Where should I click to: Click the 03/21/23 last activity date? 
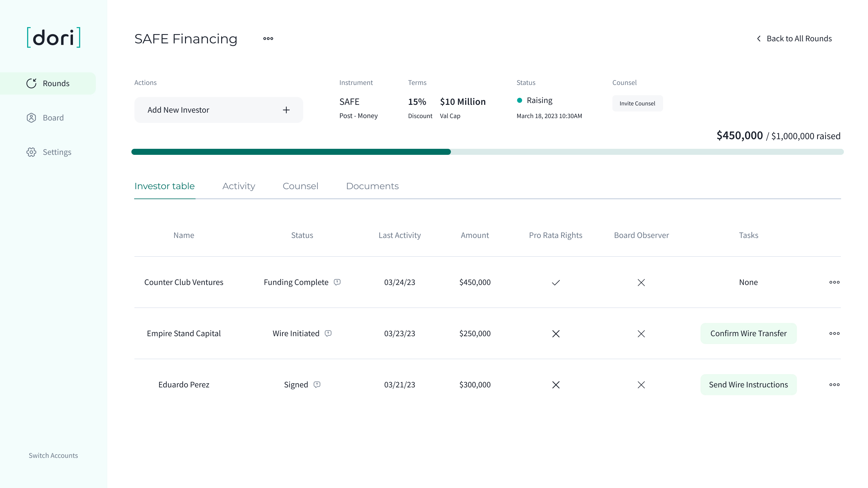point(400,385)
